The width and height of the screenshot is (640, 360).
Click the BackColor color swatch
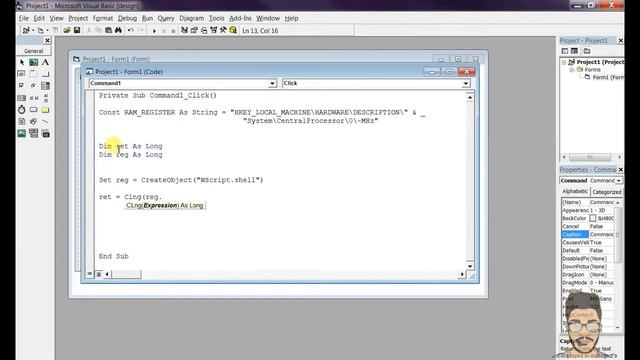coord(593,218)
